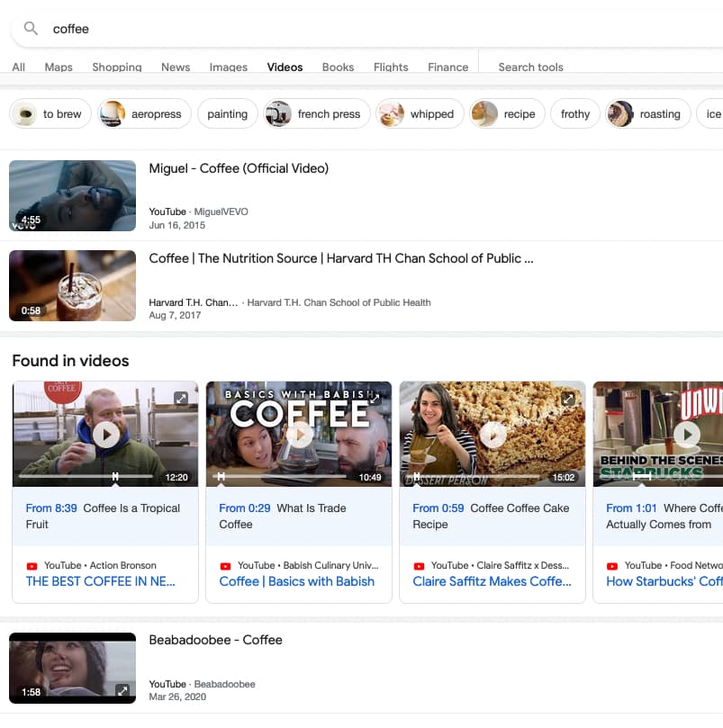Play the Basics with Babish Coffee video

tap(300, 435)
